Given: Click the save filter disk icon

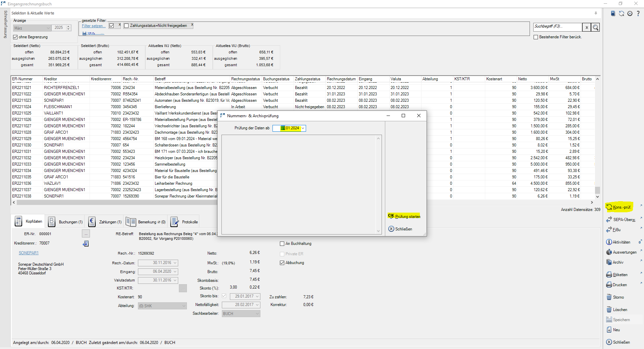Looking at the screenshot, I should pos(84,33).
